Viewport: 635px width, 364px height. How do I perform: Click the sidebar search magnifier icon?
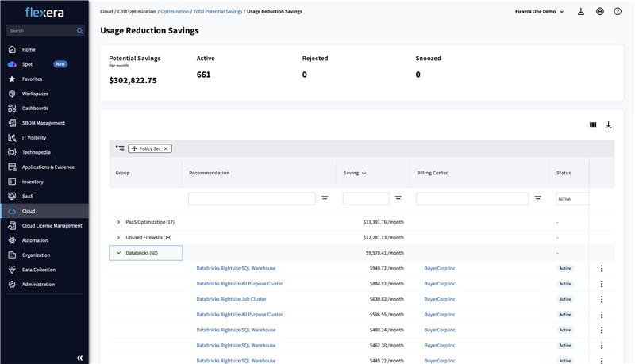coord(80,31)
